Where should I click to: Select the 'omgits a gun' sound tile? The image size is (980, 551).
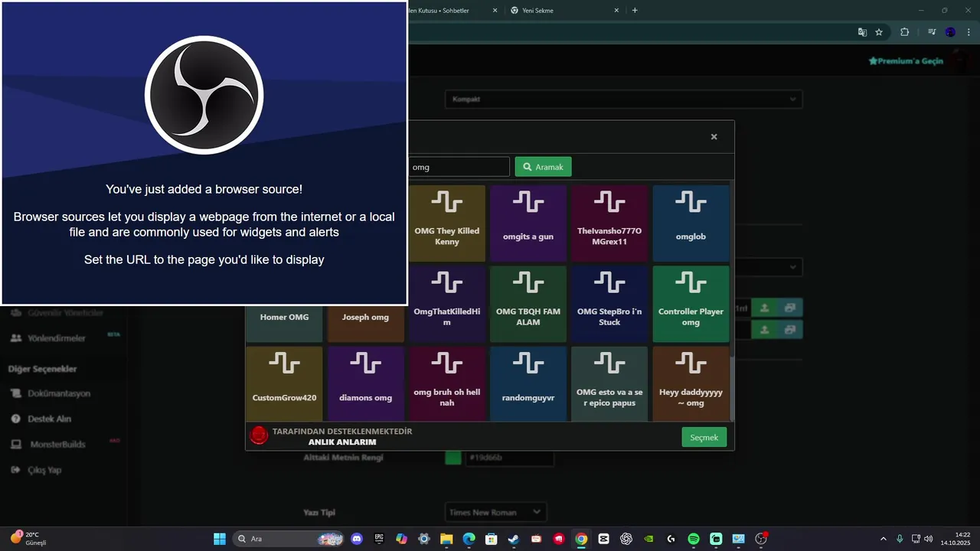(528, 223)
